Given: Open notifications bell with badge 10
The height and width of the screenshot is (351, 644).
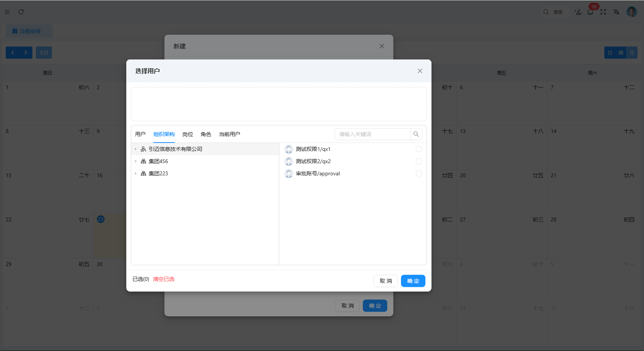Looking at the screenshot, I should click(590, 12).
